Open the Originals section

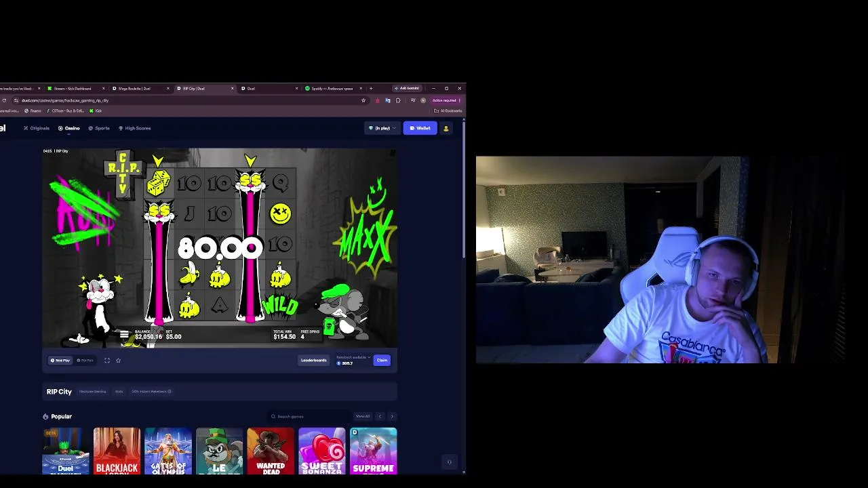[x=37, y=128]
